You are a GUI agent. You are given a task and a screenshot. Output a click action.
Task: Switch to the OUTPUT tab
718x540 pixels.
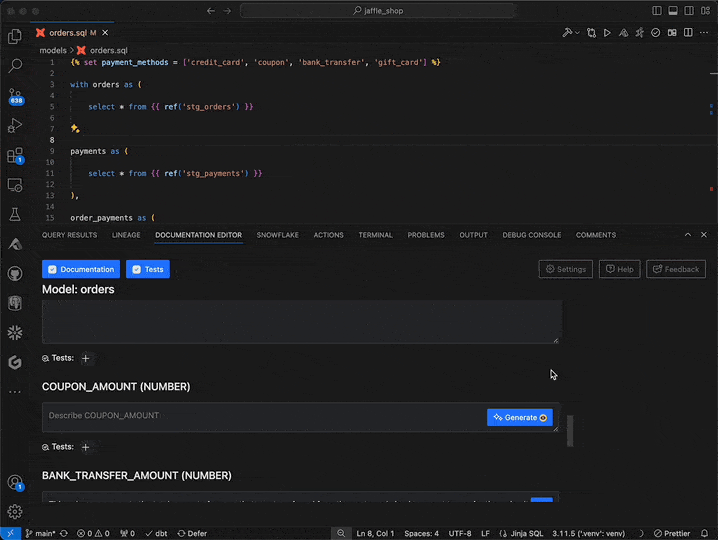tap(473, 235)
